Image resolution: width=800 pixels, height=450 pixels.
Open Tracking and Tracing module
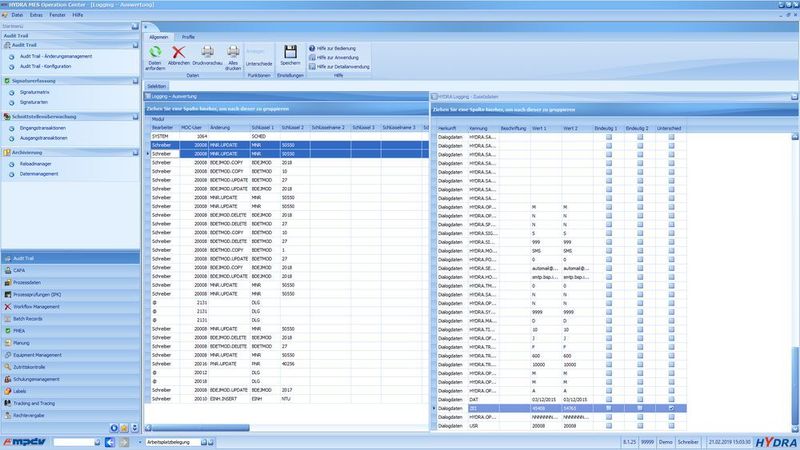coord(70,403)
